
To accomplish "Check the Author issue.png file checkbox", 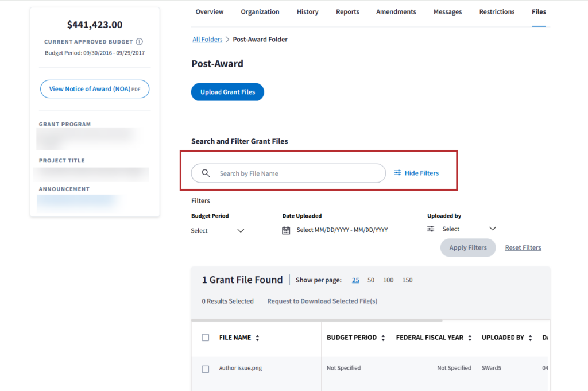I will click(x=206, y=369).
